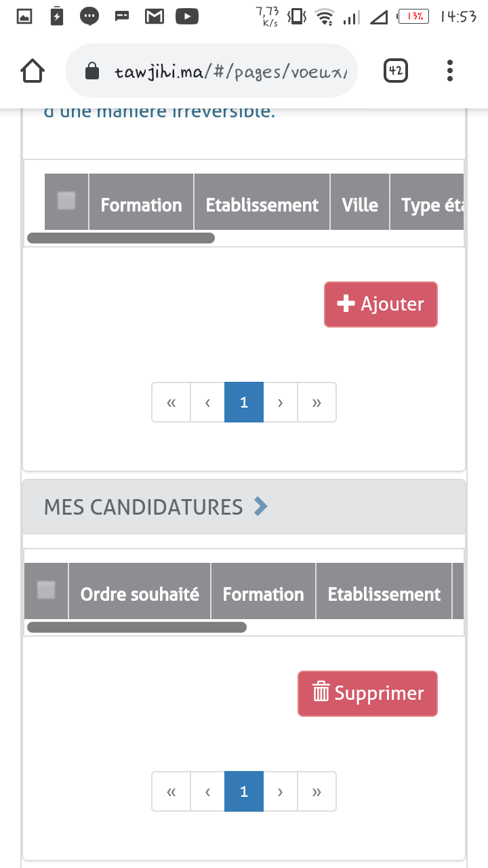
Task: Tap the tawjihi.ma address bar URL
Action: tap(230, 71)
